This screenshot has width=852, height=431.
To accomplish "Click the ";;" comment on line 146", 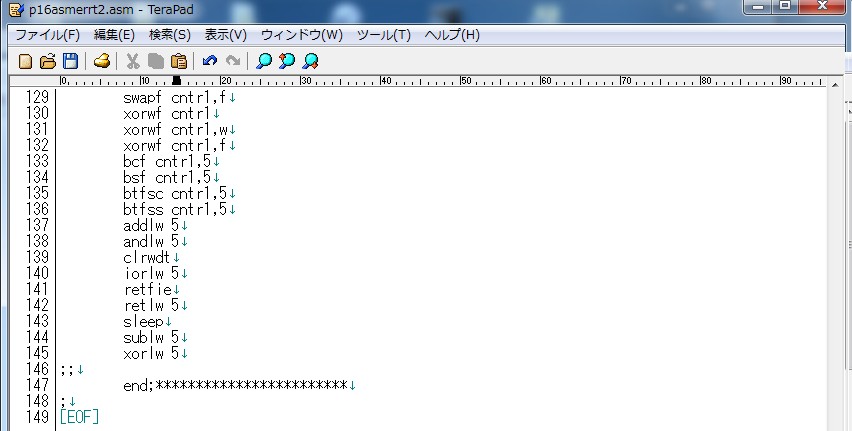I will tap(67, 370).
